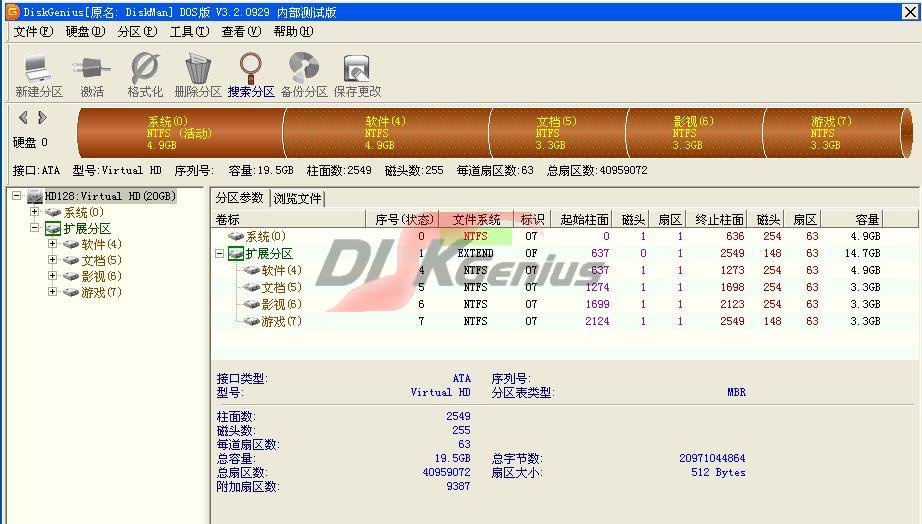Image resolution: width=922 pixels, height=524 pixels.
Task: Open the 硬盘(D) menu
Action: point(85,31)
